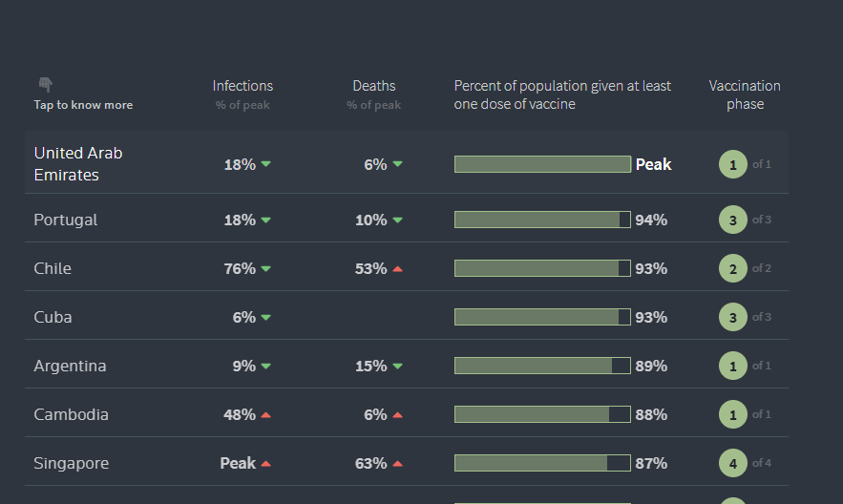The image size is (843, 504).
Task: Sort by the Infections column header
Action: [x=242, y=86]
